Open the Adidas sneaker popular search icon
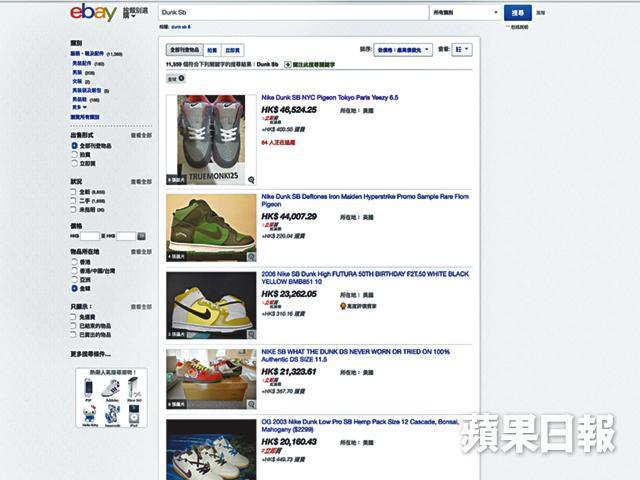 [111, 390]
